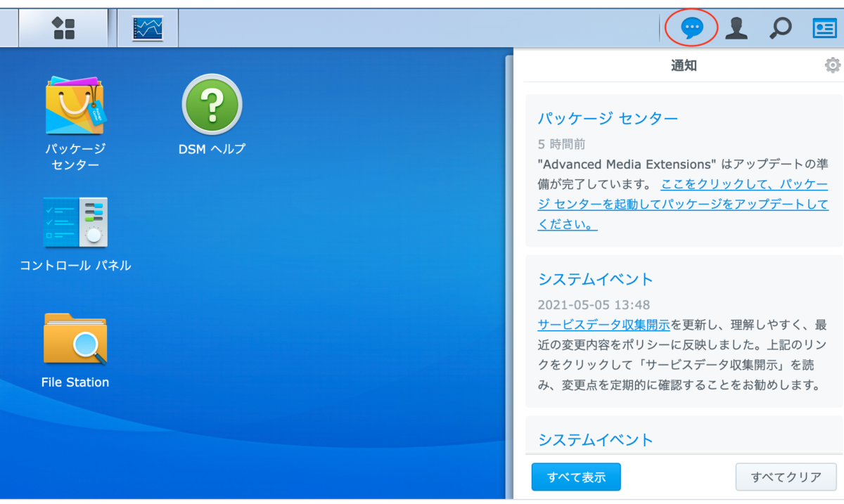Screen dimensions: 844x504
Task: Click the パッケージ センター notification title
Action: 608,118
